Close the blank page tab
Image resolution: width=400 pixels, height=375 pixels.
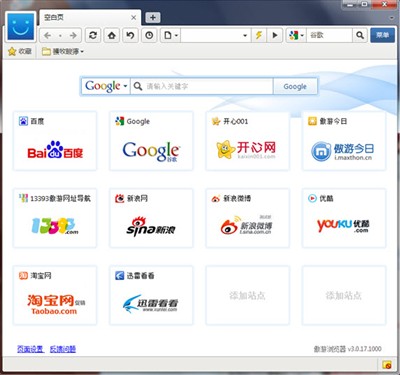(133, 18)
